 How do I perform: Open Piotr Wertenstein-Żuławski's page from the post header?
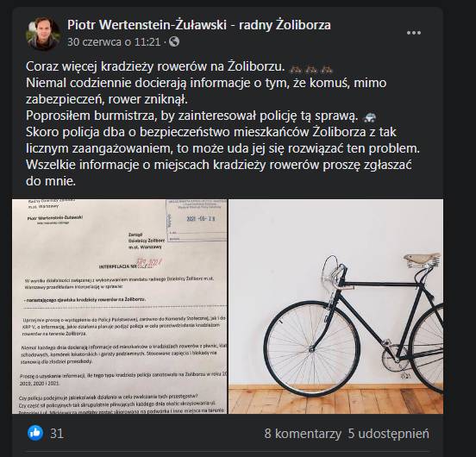[199, 25]
